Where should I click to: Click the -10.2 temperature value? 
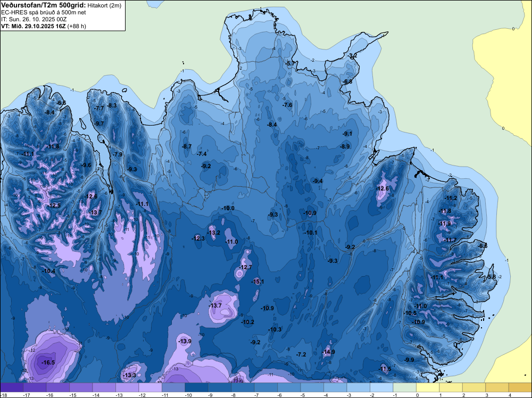tap(248, 322)
